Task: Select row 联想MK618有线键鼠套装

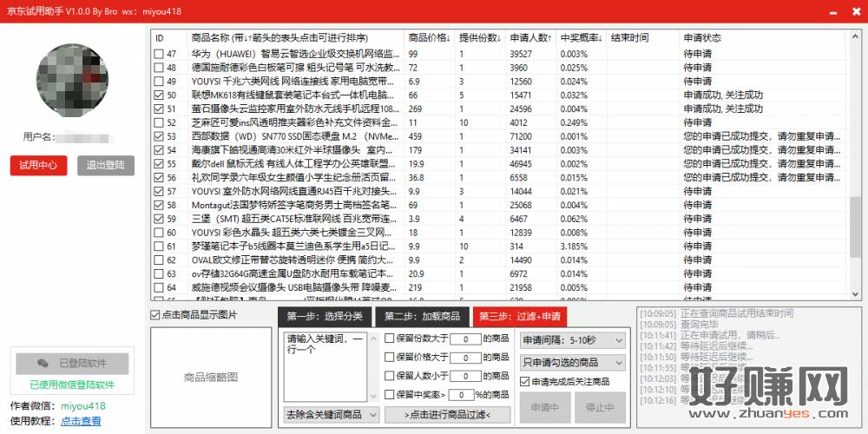Action: pos(498,95)
